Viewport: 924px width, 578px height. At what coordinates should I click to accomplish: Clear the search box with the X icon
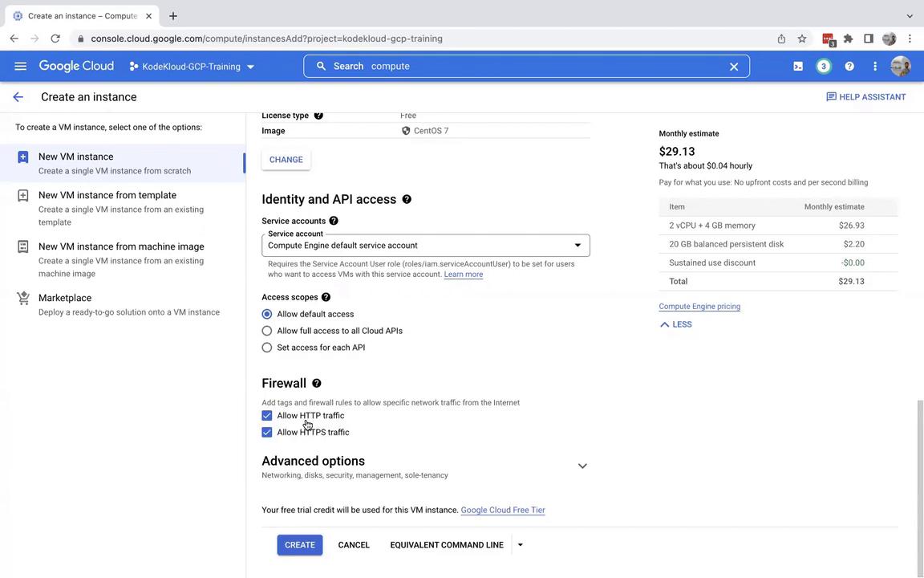tap(734, 67)
